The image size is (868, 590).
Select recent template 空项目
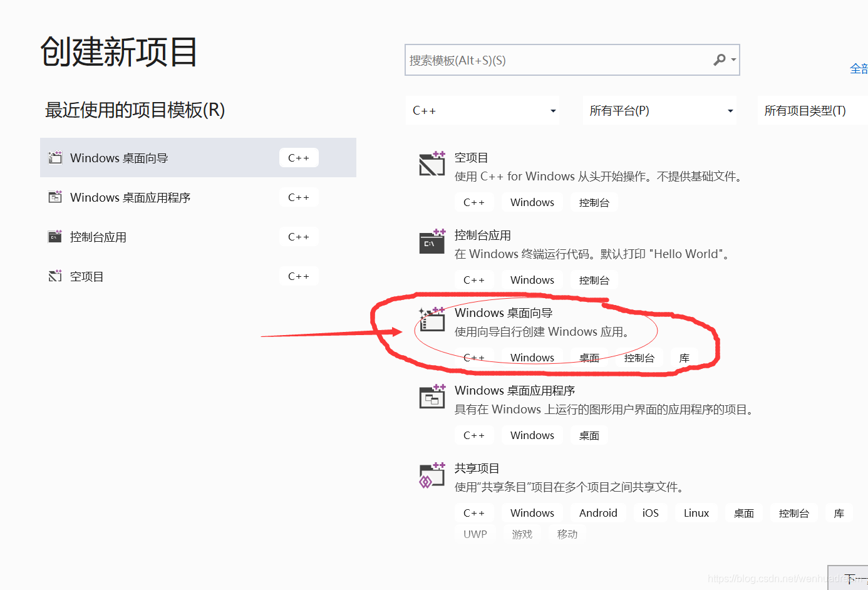point(198,276)
